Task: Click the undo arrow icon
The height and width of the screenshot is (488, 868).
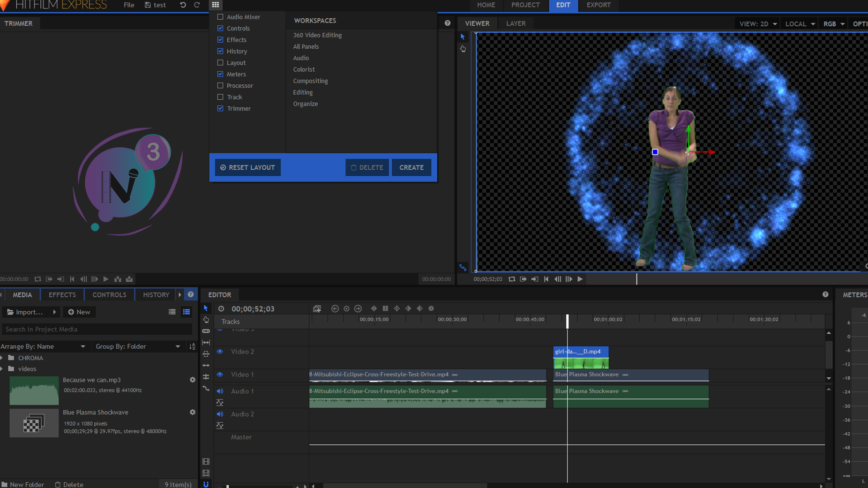Action: click(x=183, y=5)
